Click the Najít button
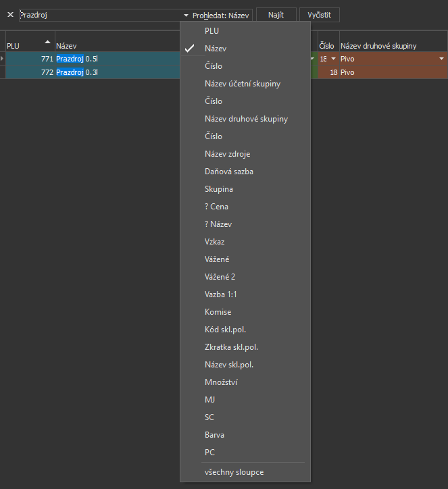This screenshot has width=448, height=489. (276, 15)
